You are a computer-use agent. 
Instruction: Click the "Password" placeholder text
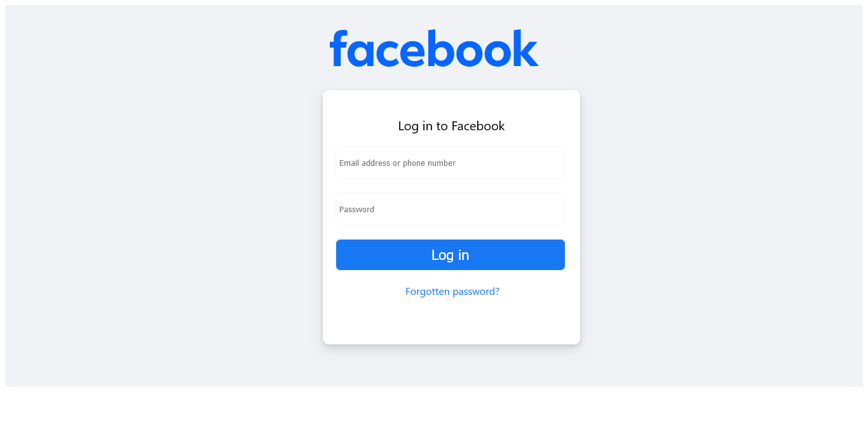tap(356, 210)
